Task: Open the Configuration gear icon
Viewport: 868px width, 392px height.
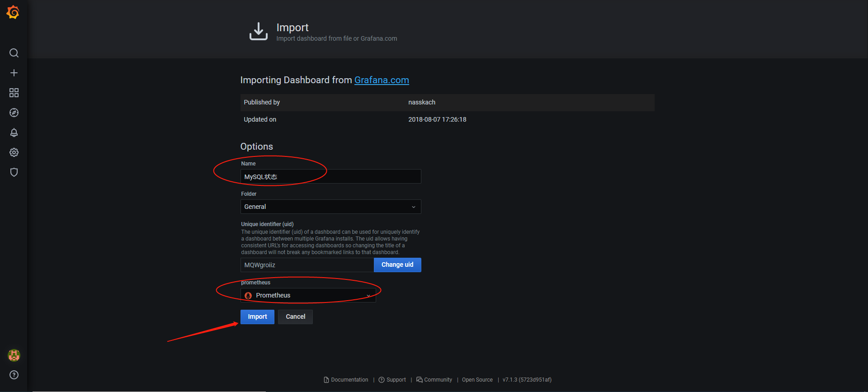Action: click(x=14, y=152)
